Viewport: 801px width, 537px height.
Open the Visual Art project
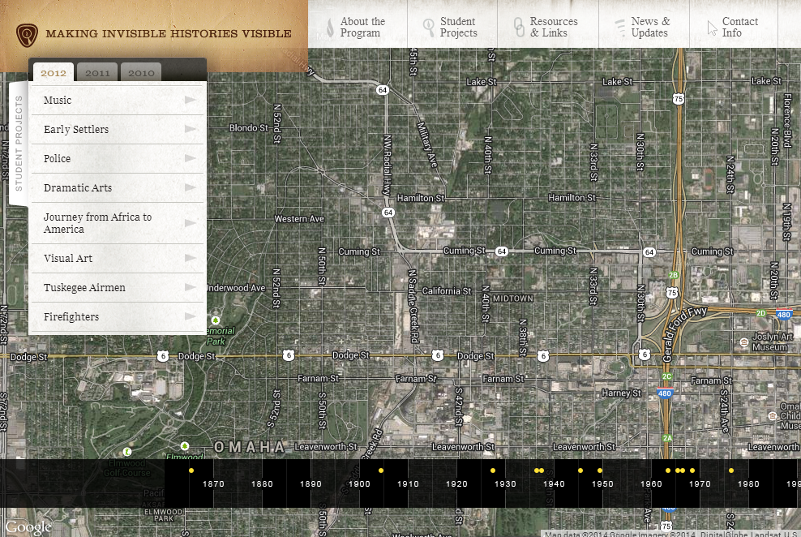(x=118, y=258)
